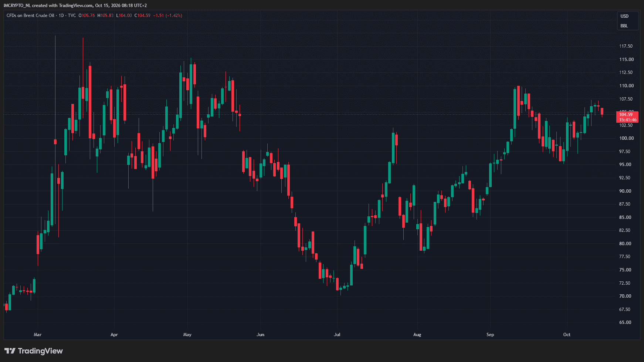
Task: Click the BBL unit label
Action: [x=624, y=26]
